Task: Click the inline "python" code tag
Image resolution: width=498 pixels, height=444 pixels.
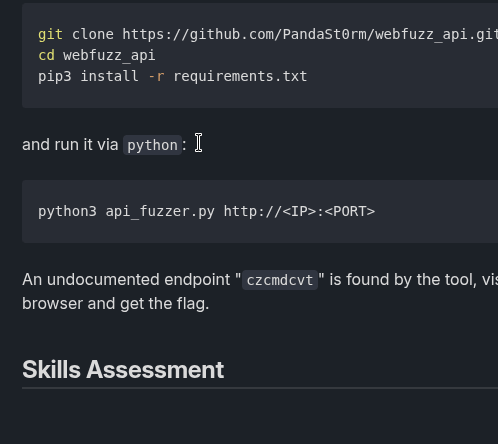Action: [152, 145]
